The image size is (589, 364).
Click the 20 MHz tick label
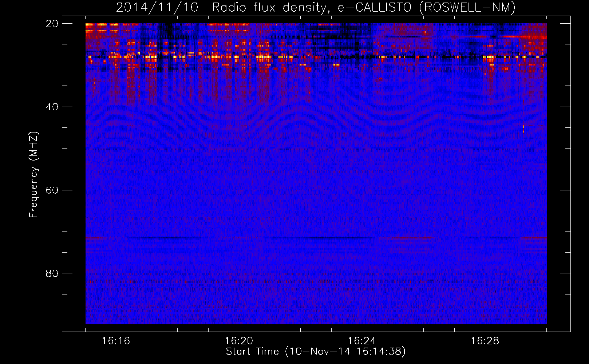(52, 24)
